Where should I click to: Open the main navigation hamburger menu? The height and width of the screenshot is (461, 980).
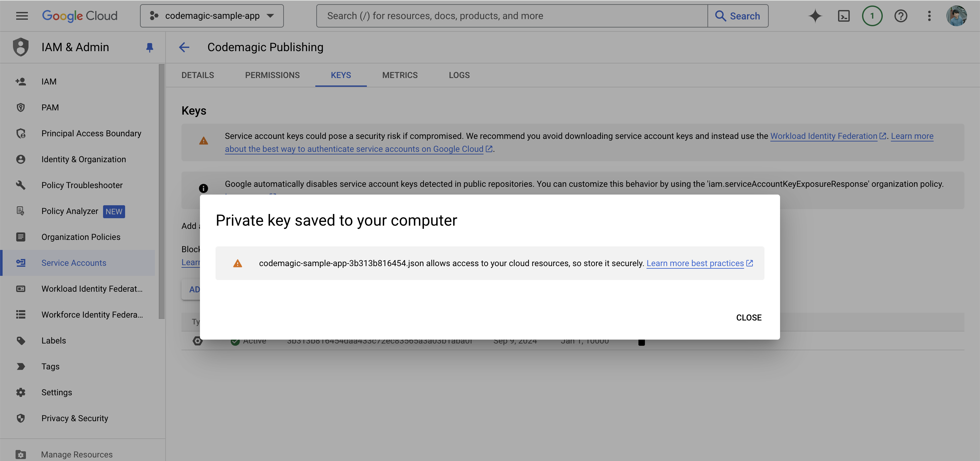point(22,16)
